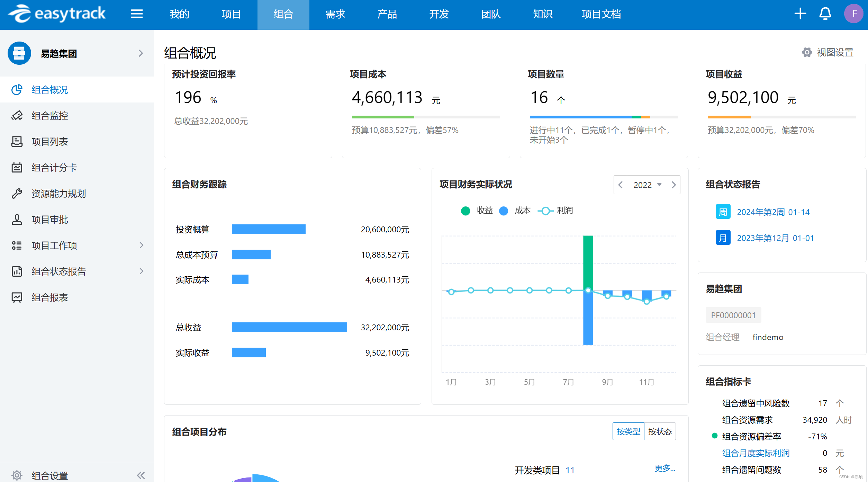868x482 pixels.
Task: Expand the 项目工作项 submenu
Action: click(x=141, y=246)
